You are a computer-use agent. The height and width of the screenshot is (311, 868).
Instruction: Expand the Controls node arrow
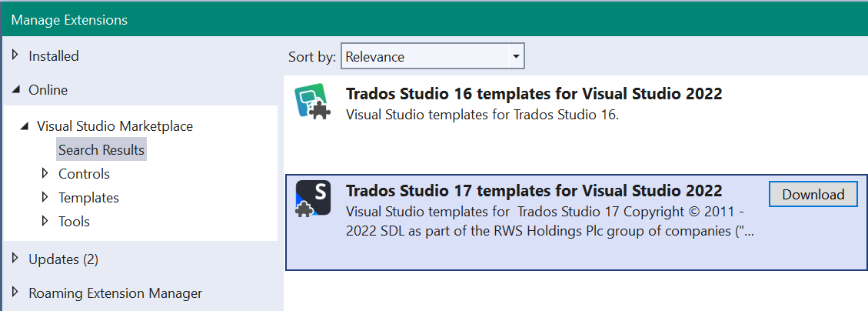coord(45,173)
